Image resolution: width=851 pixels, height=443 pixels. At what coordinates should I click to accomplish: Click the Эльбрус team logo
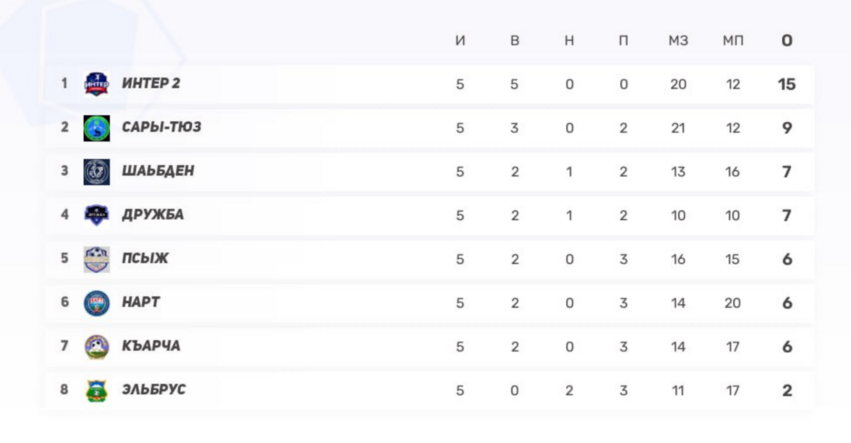pos(96,390)
